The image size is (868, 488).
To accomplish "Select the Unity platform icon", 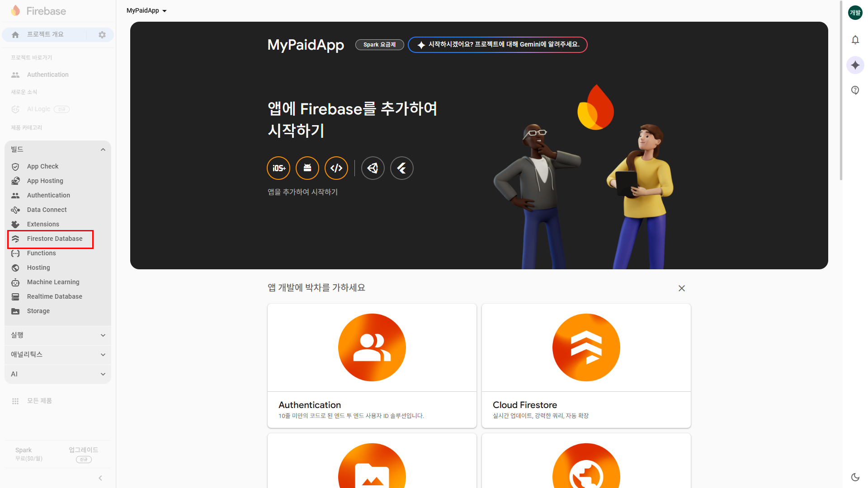I will [373, 168].
